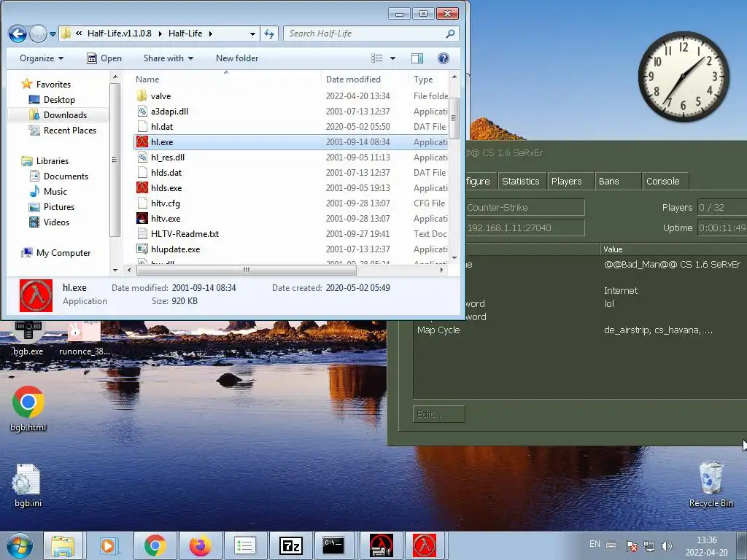The height and width of the screenshot is (560, 747).
Task: Click the Windows Start button
Action: click(x=20, y=545)
